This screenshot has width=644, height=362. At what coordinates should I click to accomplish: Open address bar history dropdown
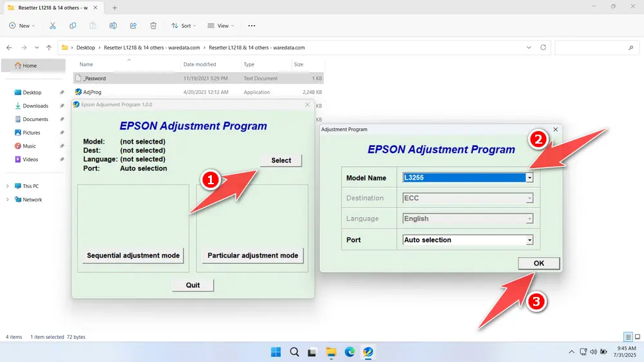(x=529, y=48)
